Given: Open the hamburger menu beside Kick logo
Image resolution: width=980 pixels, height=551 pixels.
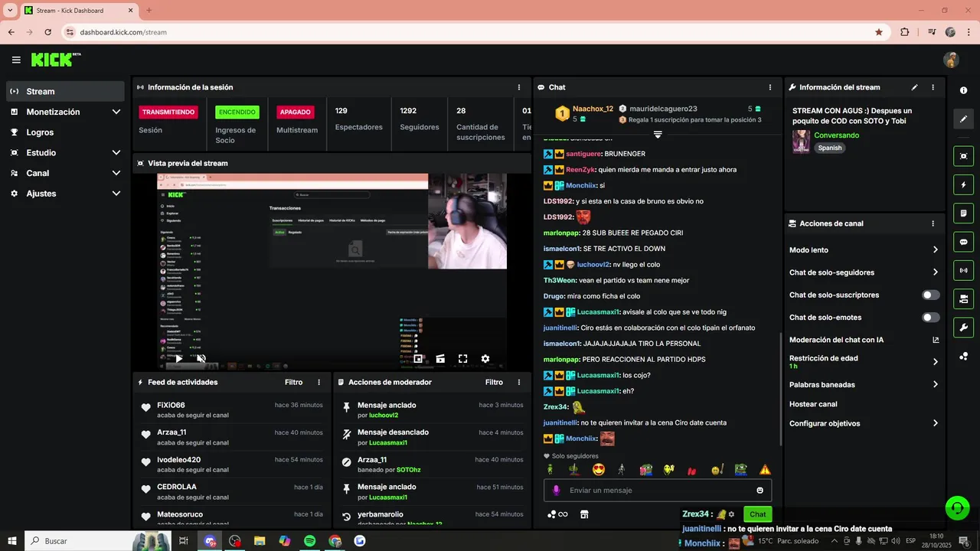Looking at the screenshot, I should pyautogui.click(x=16, y=60).
